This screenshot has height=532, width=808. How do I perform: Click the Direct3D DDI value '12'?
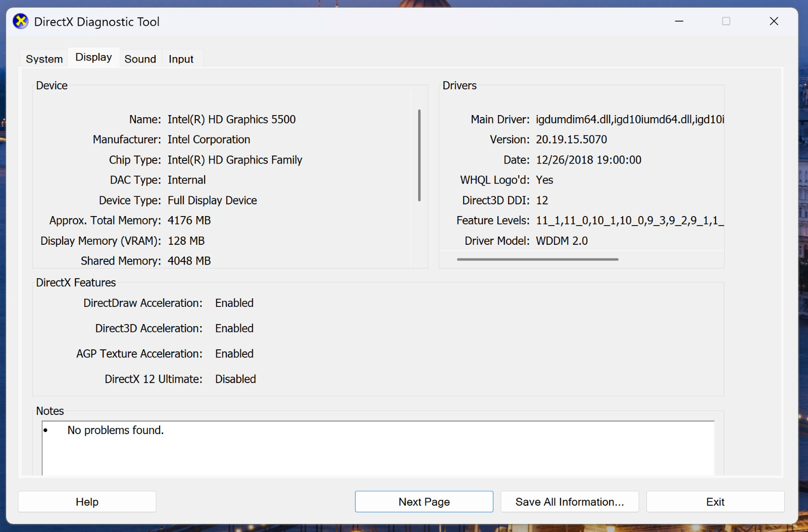pyautogui.click(x=542, y=200)
